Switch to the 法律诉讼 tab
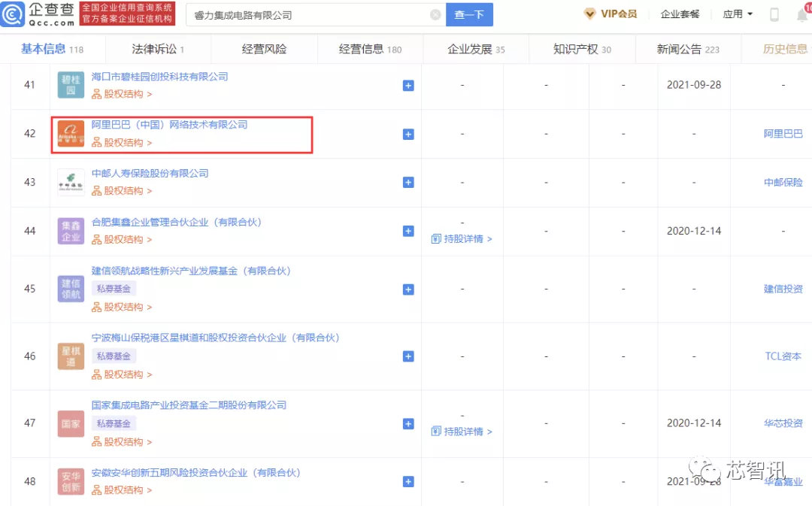 click(x=158, y=49)
